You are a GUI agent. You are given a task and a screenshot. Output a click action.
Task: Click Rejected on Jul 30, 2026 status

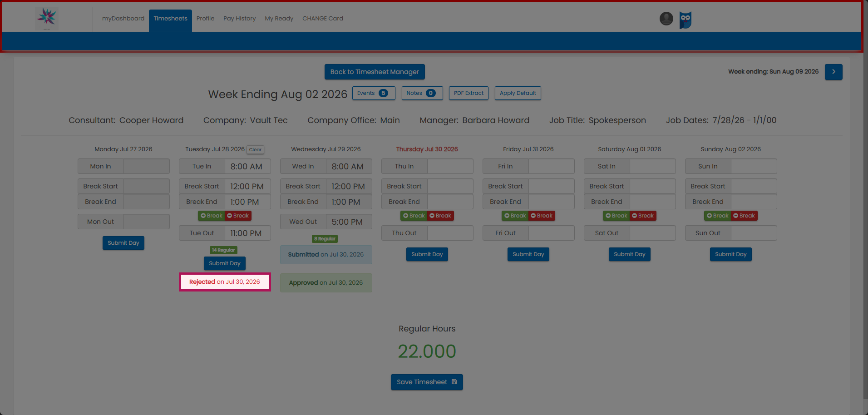(225, 282)
